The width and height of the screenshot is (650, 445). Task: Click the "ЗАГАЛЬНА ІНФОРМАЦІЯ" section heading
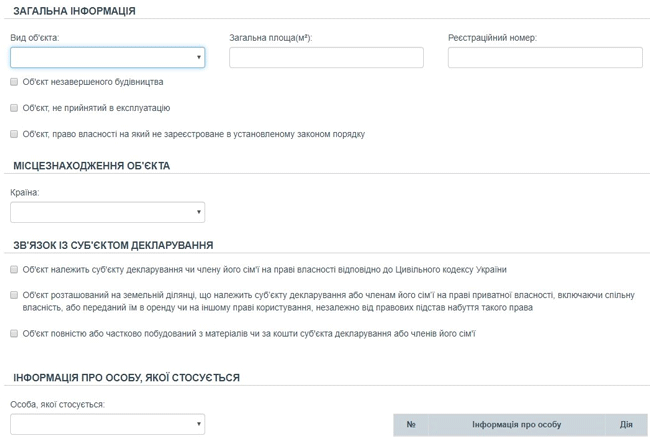point(75,11)
